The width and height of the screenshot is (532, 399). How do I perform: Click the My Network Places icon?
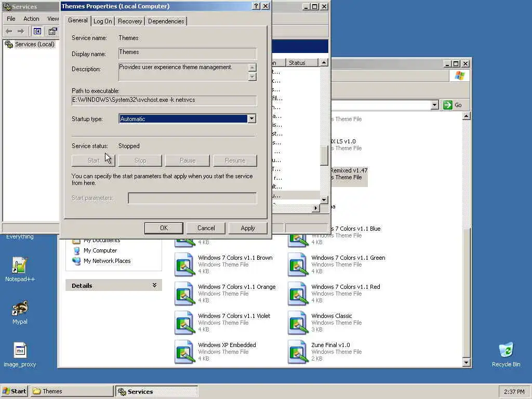point(77,261)
